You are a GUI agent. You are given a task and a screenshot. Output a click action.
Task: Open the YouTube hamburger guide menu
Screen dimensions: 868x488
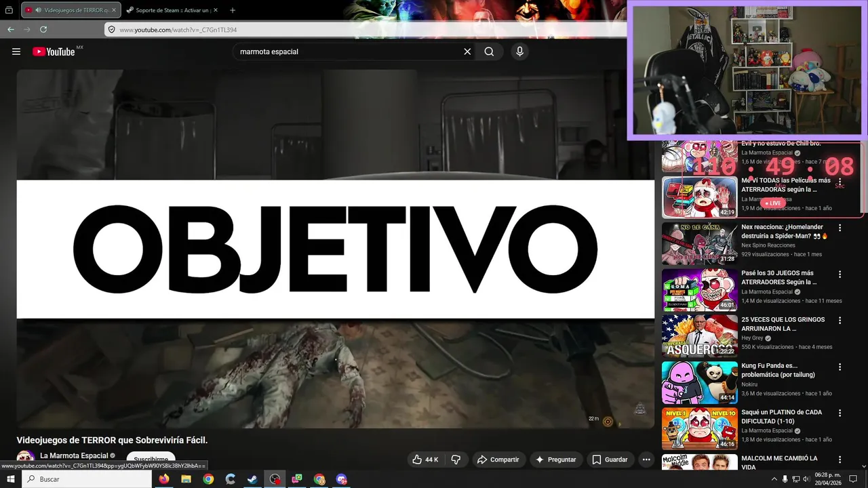(16, 52)
